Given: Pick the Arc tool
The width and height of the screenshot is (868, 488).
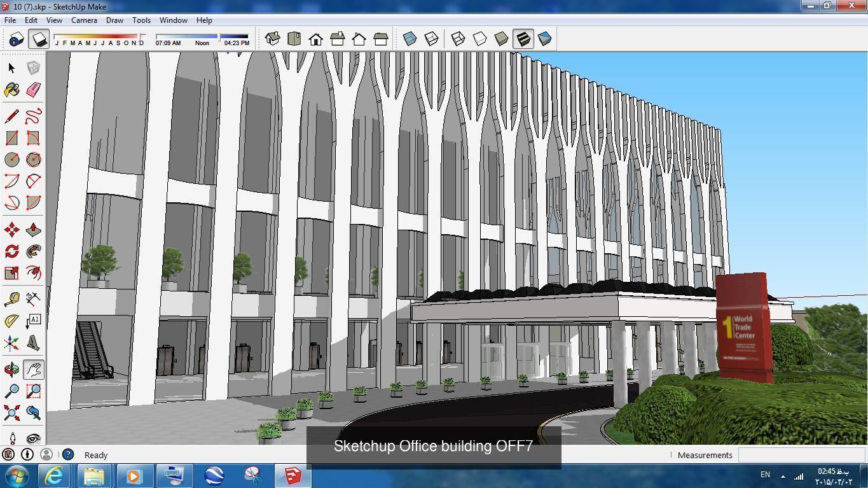Looking at the screenshot, I should (x=11, y=181).
